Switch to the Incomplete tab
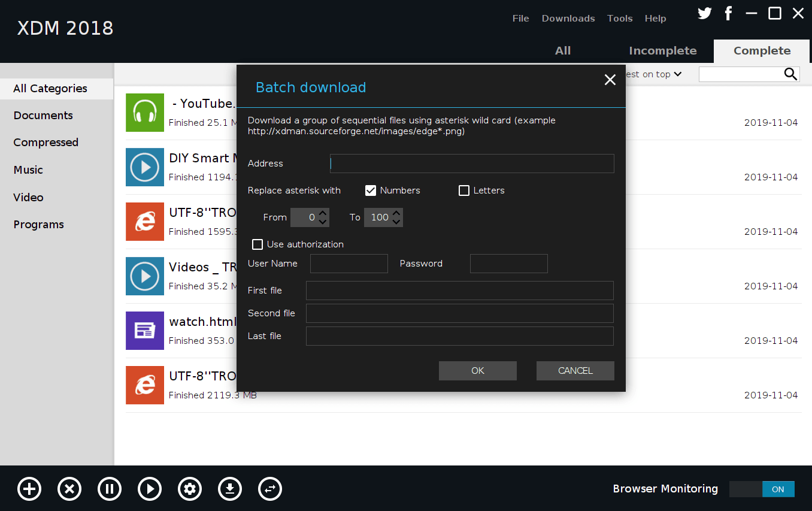The height and width of the screenshot is (511, 812). point(662,51)
